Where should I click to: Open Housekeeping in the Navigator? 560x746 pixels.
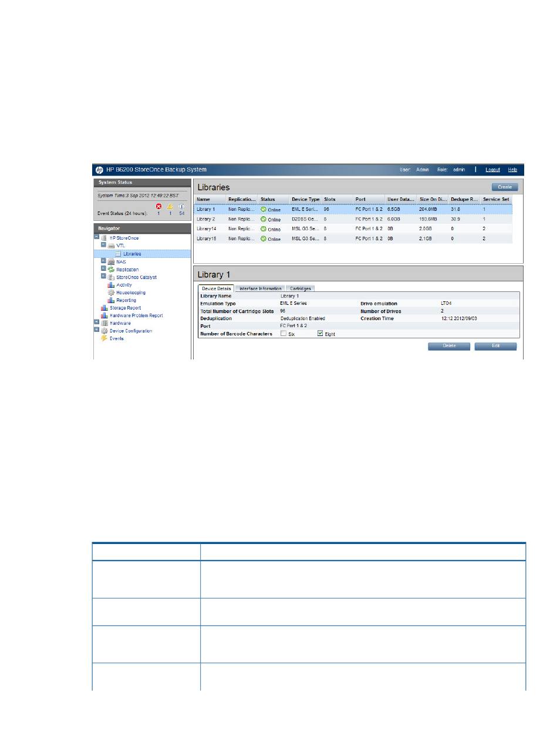pyautogui.click(x=131, y=293)
